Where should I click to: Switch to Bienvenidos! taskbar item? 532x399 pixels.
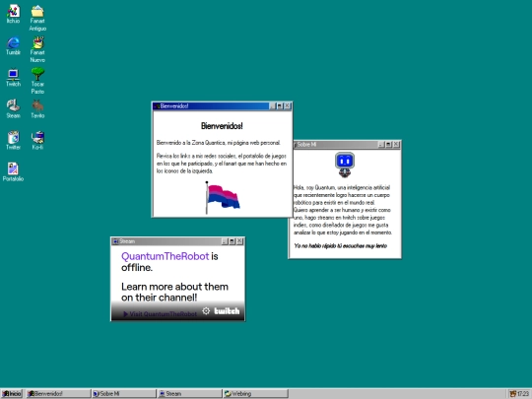tap(59, 393)
